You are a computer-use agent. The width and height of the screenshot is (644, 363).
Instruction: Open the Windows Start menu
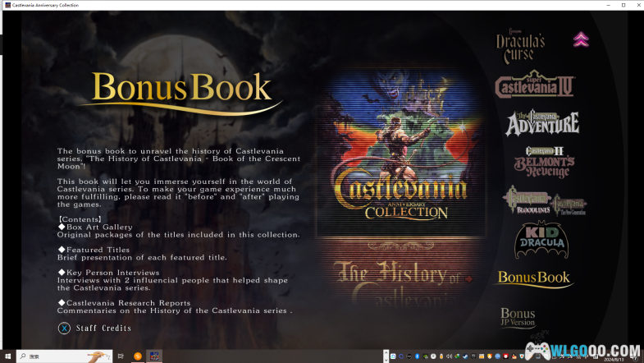tap(7, 356)
